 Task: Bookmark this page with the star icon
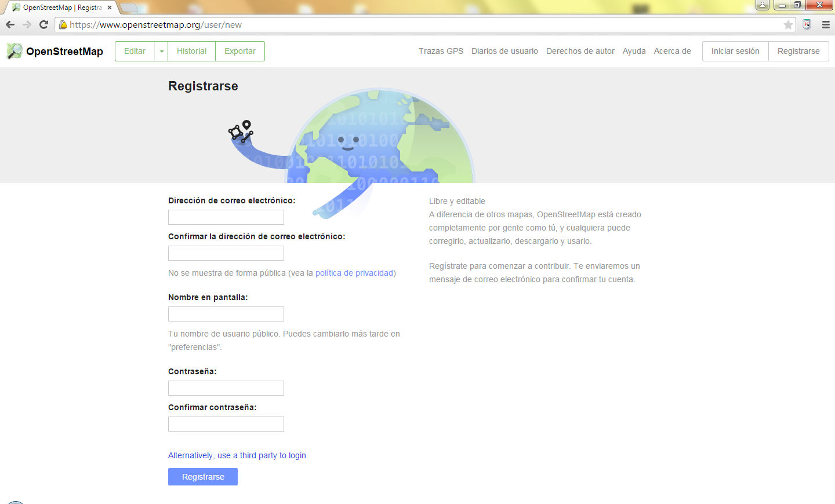(788, 24)
